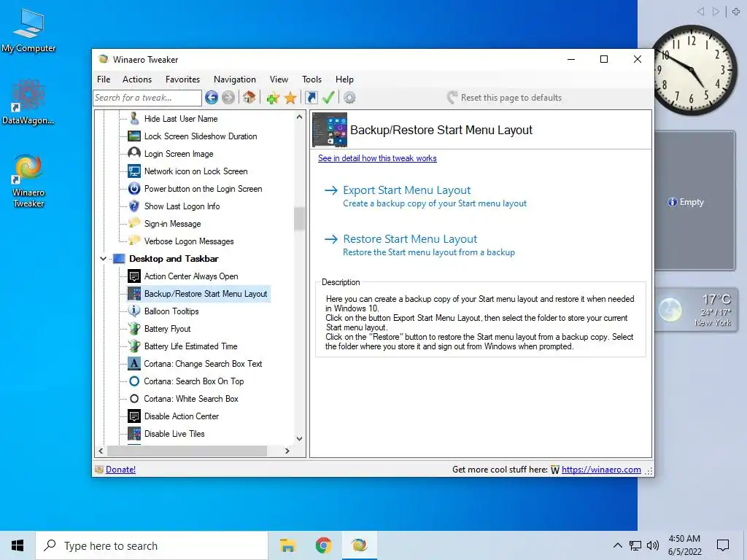Screen dimensions: 747x560
Task: Open the Windows Start button
Action: click(18, 545)
